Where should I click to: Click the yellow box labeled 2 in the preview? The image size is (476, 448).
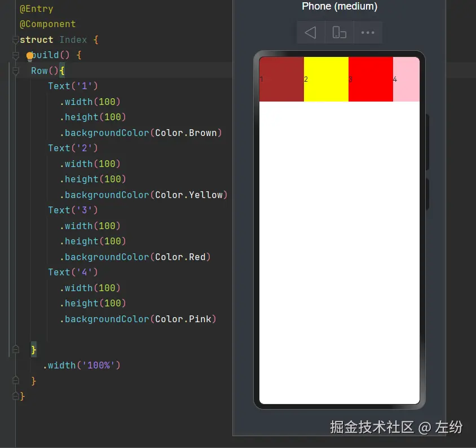tap(326, 79)
